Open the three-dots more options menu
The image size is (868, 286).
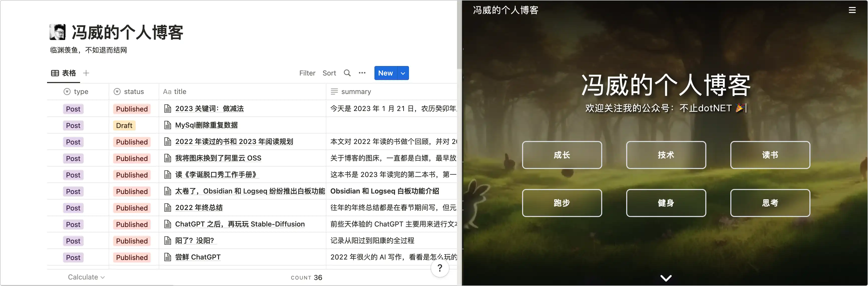(x=362, y=73)
